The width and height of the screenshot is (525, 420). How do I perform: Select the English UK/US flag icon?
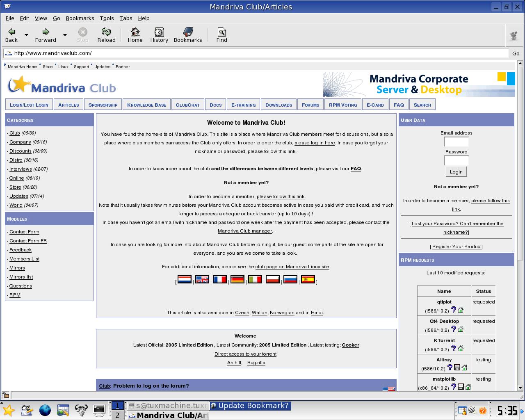(x=202, y=280)
